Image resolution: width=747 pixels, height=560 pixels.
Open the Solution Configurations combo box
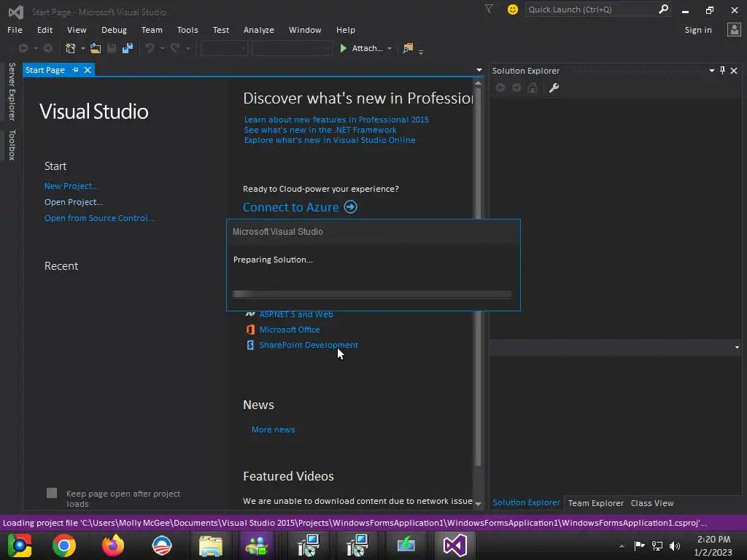pos(224,48)
